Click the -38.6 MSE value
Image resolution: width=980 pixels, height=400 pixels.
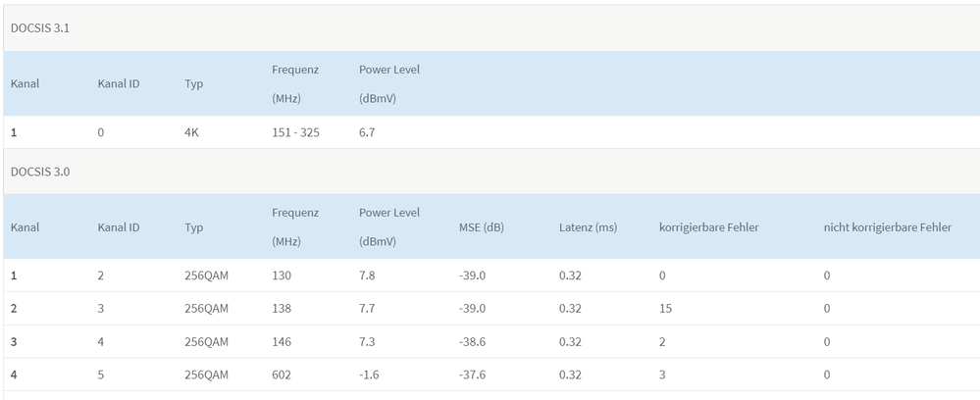[472, 342]
